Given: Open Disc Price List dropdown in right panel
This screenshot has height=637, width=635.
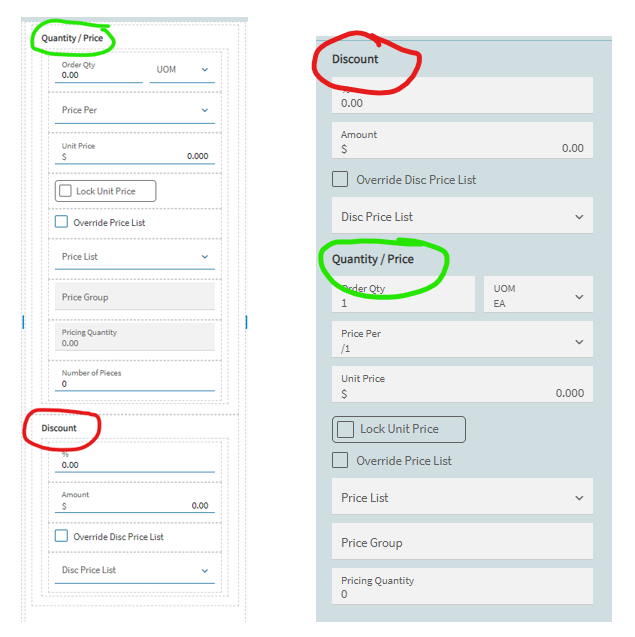Looking at the screenshot, I should pyautogui.click(x=462, y=216).
